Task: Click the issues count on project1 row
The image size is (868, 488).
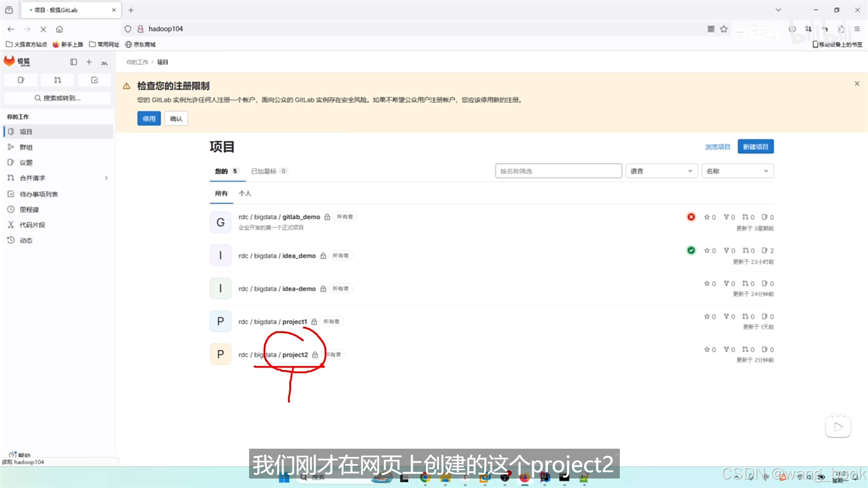Action: tap(768, 317)
